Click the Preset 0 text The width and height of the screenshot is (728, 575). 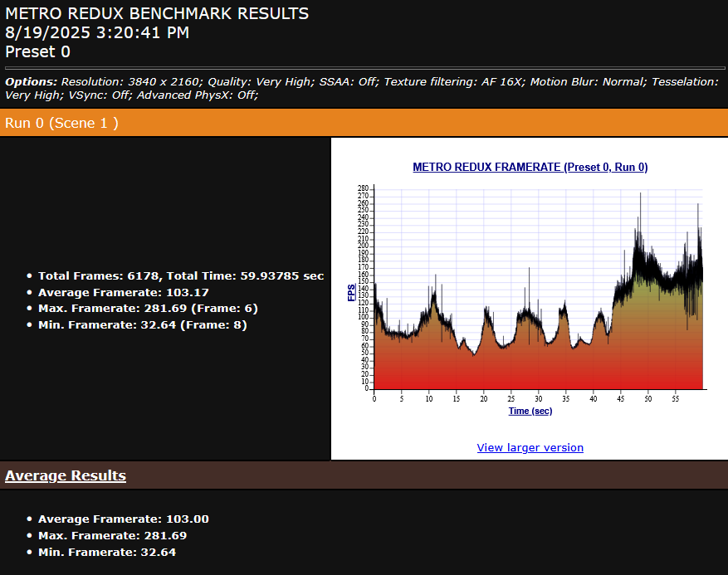(x=37, y=51)
